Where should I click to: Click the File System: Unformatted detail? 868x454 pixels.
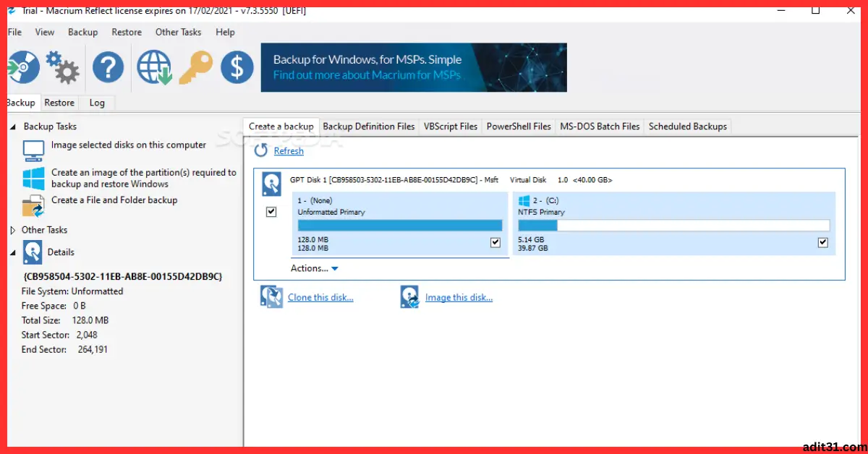[x=72, y=291]
